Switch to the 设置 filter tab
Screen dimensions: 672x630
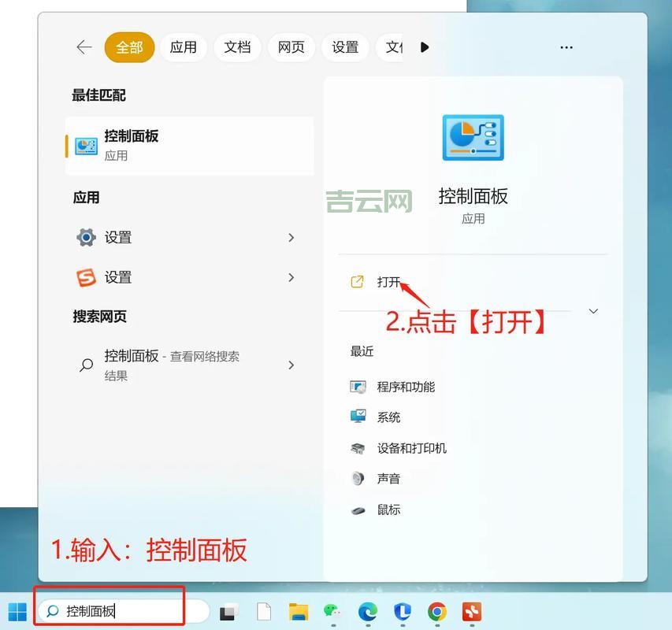(x=345, y=47)
